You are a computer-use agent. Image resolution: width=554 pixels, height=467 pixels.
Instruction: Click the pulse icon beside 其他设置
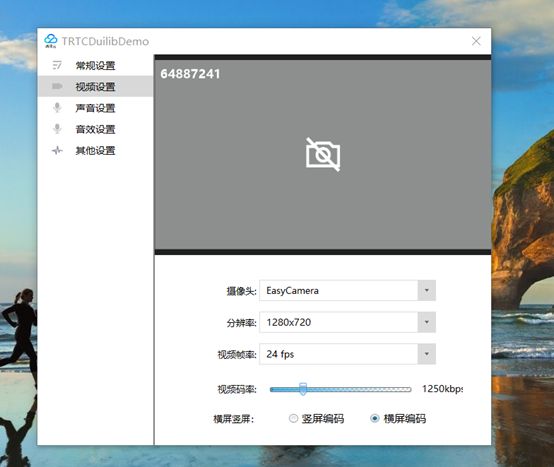(57, 150)
